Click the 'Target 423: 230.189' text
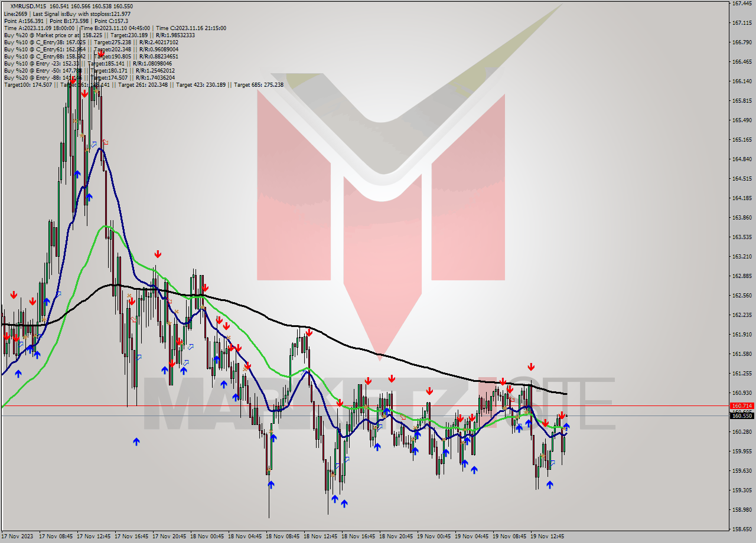The height and width of the screenshot is (543, 756). click(x=201, y=84)
